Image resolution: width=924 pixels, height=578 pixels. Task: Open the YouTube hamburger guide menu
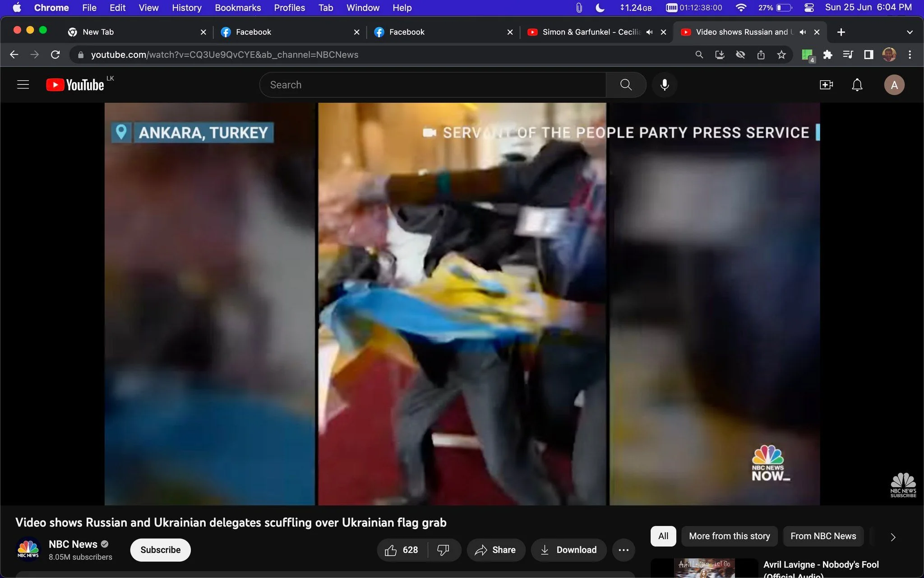click(23, 85)
